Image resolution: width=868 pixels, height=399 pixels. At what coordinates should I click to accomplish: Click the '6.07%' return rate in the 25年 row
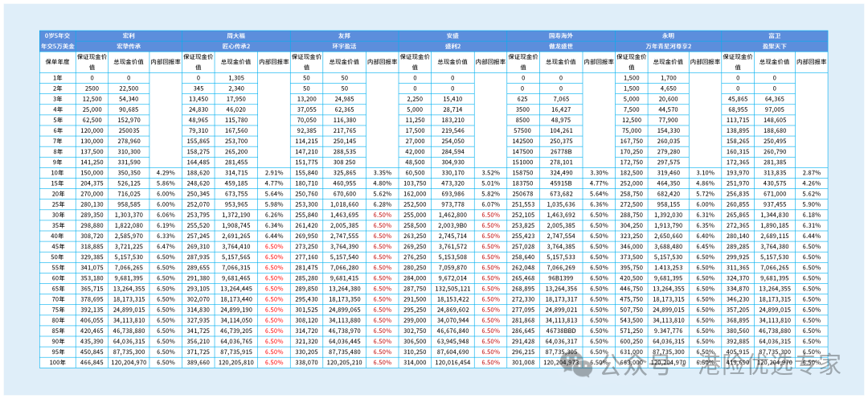pyautogui.click(x=490, y=205)
